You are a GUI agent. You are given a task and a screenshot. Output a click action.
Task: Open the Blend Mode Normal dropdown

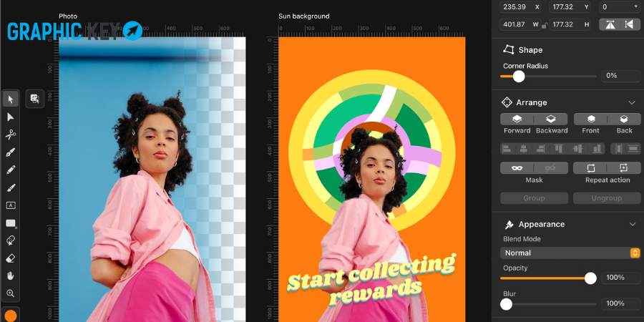click(x=570, y=253)
